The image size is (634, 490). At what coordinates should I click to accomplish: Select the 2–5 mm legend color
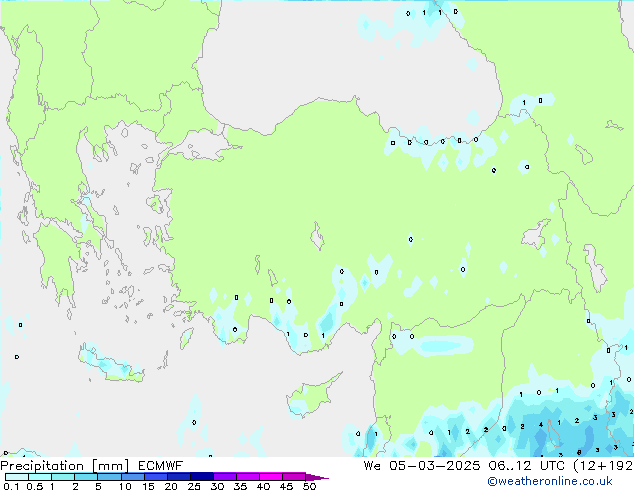(x=86, y=477)
